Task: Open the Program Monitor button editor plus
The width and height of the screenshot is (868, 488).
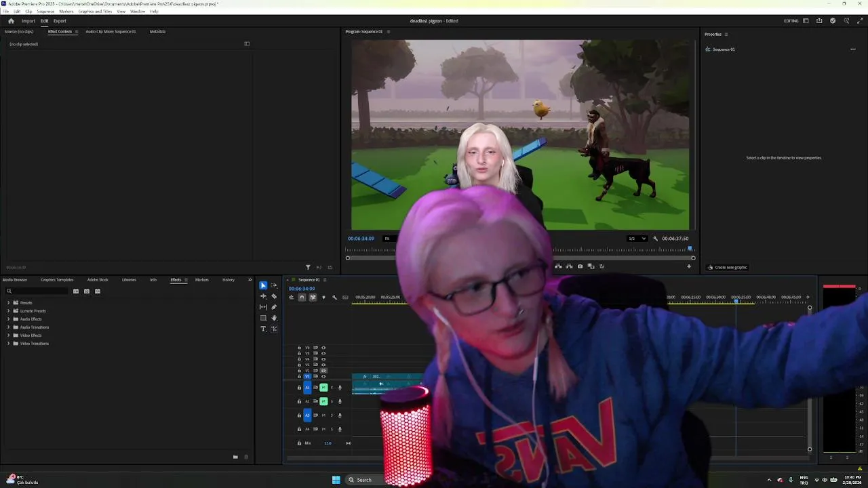Action: point(689,266)
